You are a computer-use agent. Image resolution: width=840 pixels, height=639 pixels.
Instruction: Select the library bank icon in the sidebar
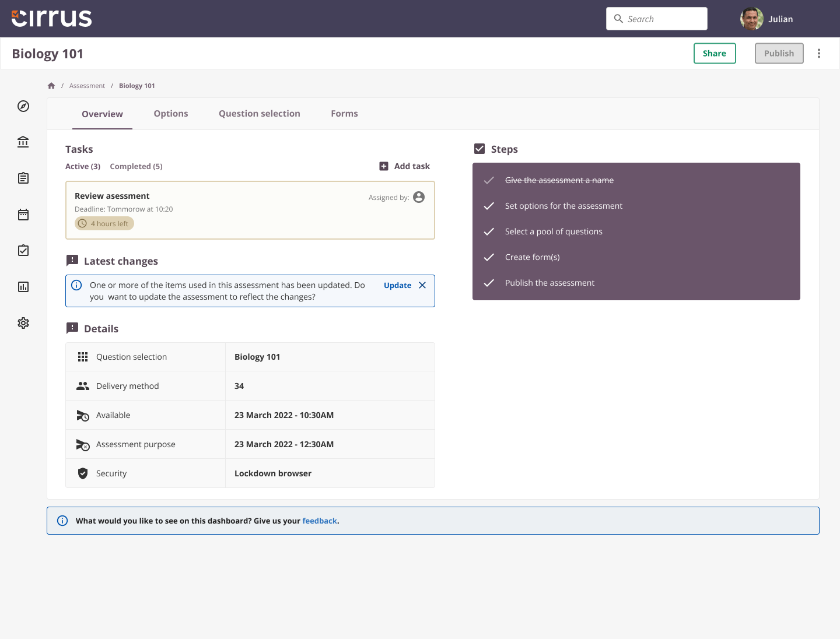coord(23,142)
